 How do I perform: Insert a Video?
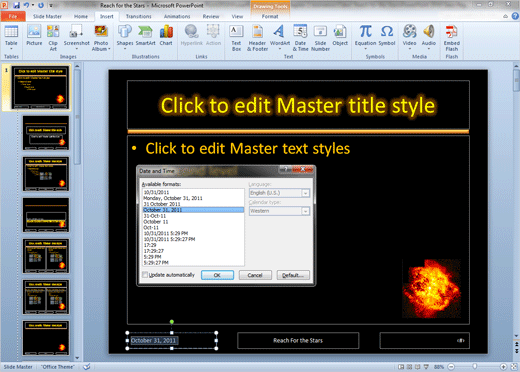[409, 37]
